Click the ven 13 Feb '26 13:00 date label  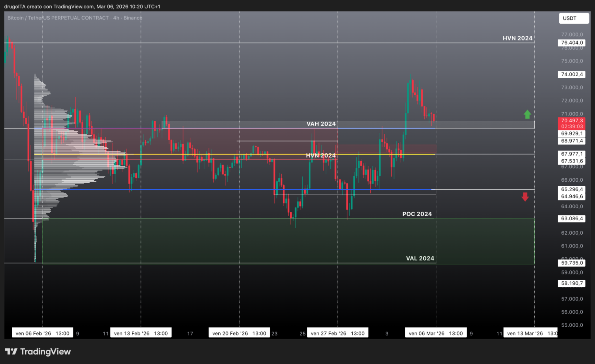click(x=141, y=333)
